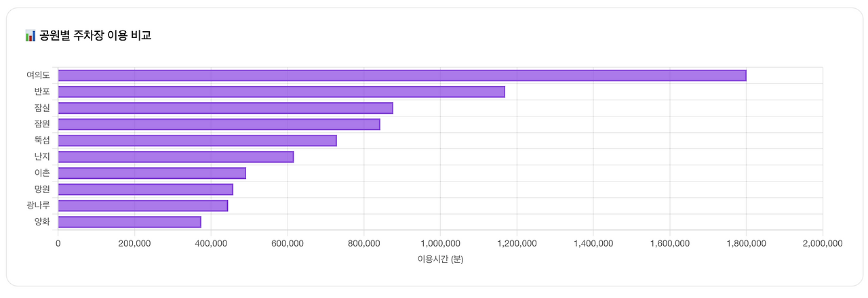
Task: Click the 2,000,000 x-axis tick label
Action: tap(823, 242)
